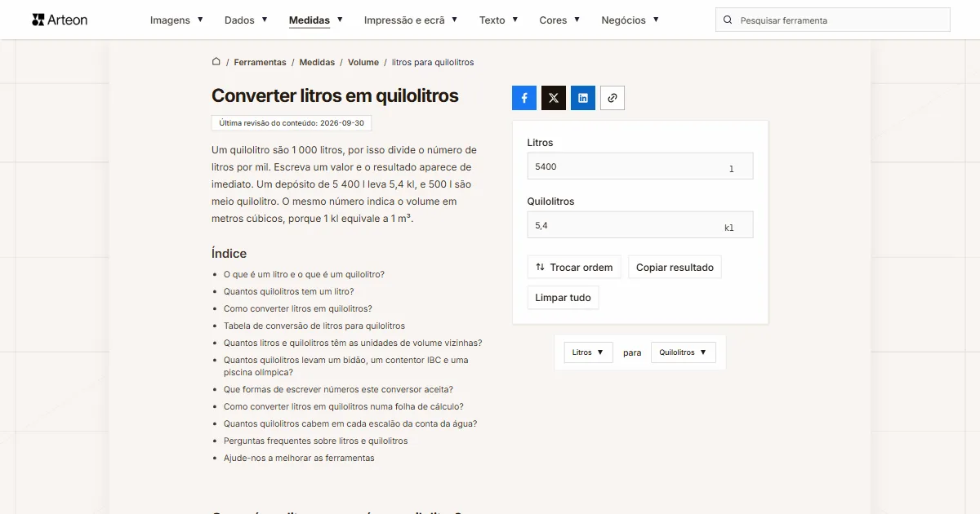Expand the Cores menu
Image resolution: width=980 pixels, height=514 pixels.
coord(559,20)
